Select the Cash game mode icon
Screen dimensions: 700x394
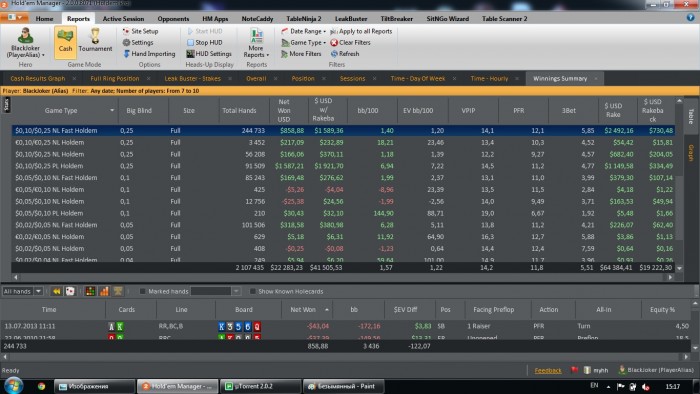tap(65, 41)
